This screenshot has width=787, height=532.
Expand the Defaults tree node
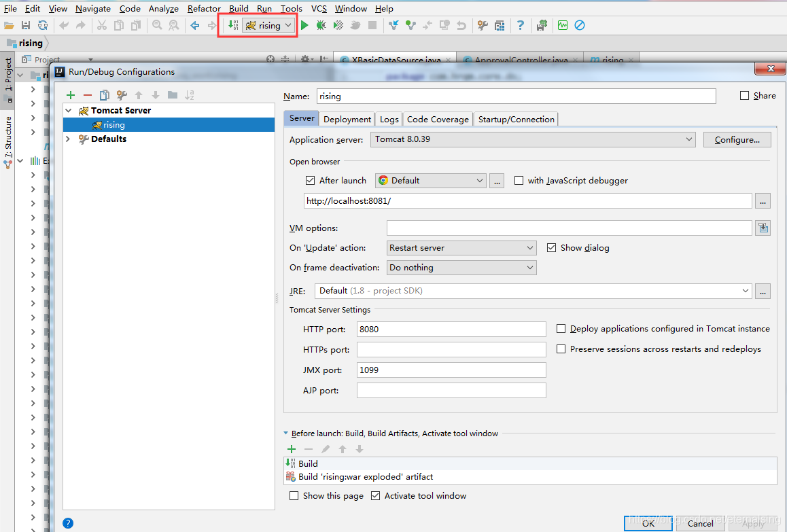(68, 139)
